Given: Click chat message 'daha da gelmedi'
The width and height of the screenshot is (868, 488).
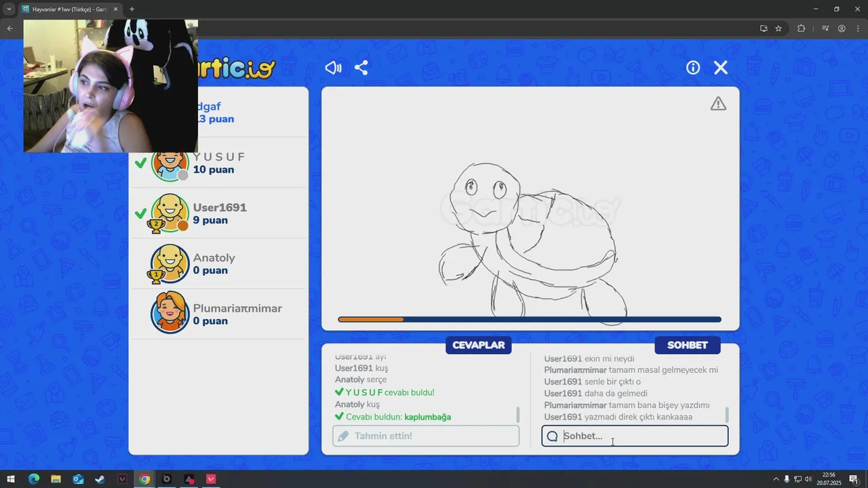Looking at the screenshot, I should pyautogui.click(x=616, y=393).
